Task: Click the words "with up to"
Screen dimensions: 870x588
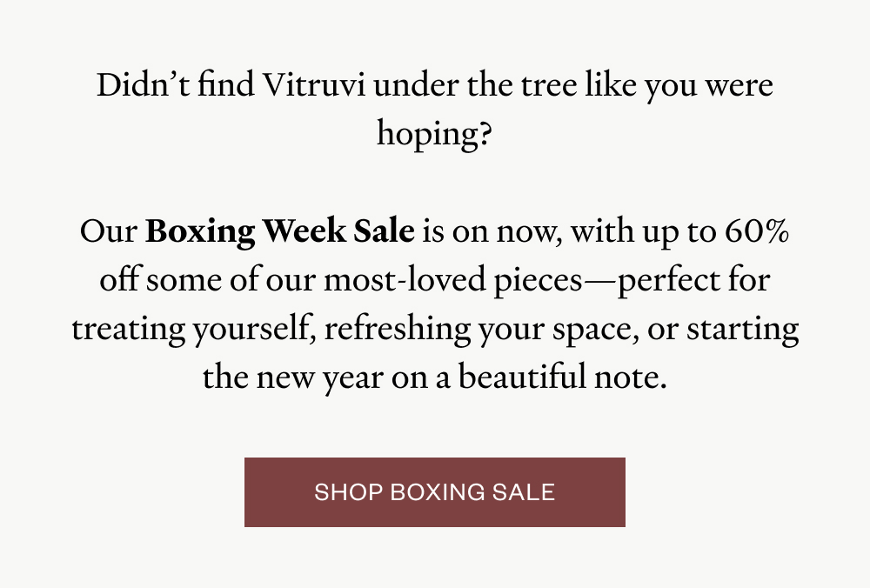Action: [x=640, y=232]
